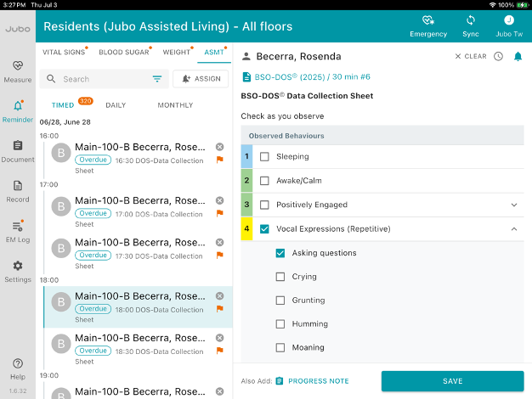Click the Search input field
The image size is (532, 399).
tap(105, 79)
